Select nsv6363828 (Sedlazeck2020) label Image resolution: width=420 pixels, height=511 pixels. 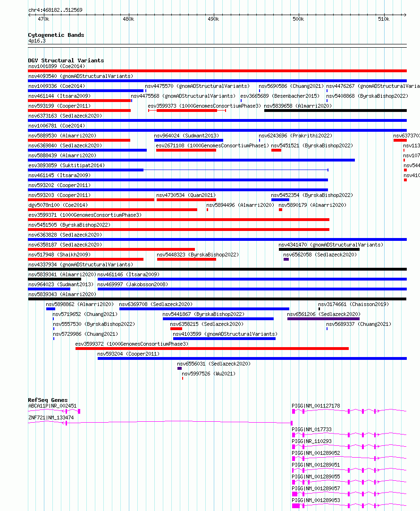pyautogui.click(x=65, y=235)
